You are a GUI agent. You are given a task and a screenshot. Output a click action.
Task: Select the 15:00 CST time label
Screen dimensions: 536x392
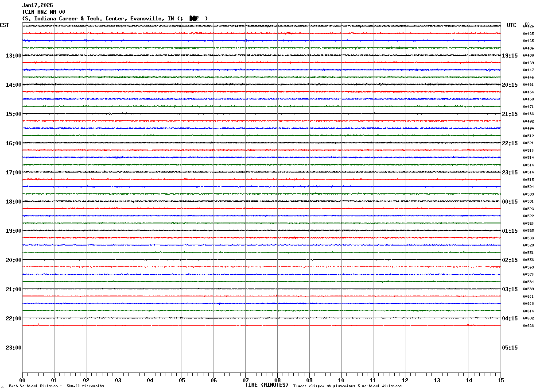13,114
